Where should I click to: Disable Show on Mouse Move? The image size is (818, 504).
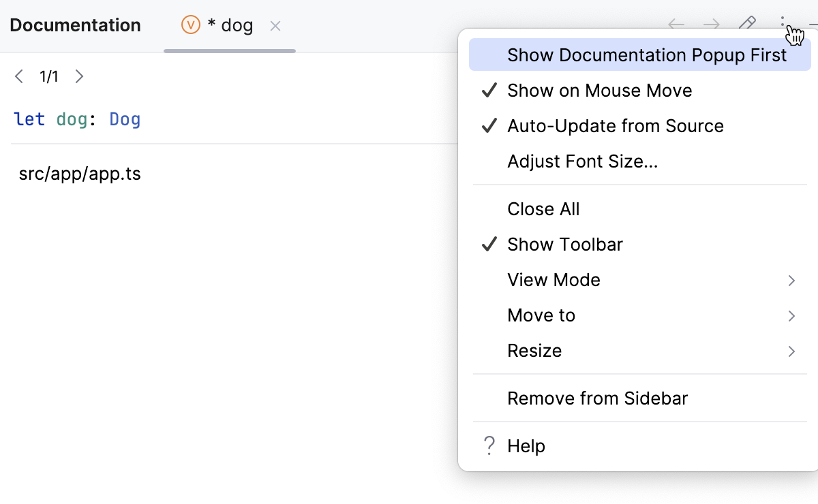tap(599, 90)
